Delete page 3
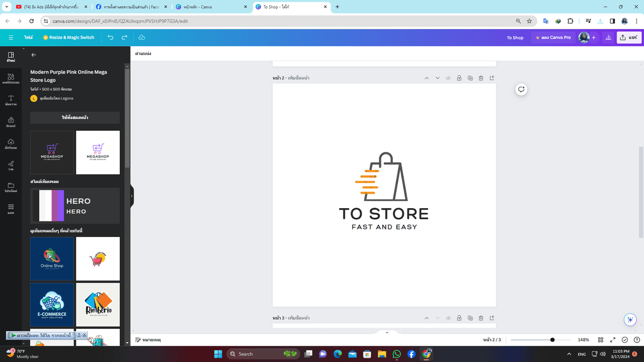The image size is (644, 362). (x=481, y=318)
